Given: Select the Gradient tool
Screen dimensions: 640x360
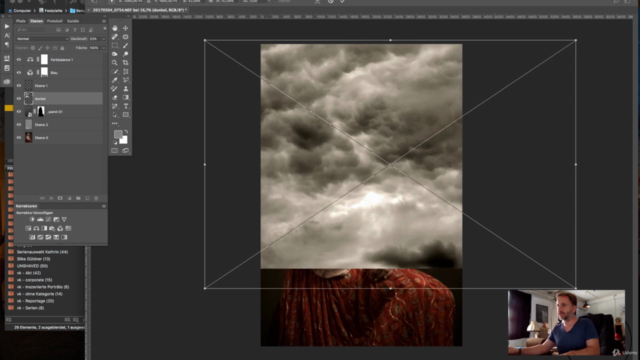Looking at the screenshot, I should click(125, 98).
